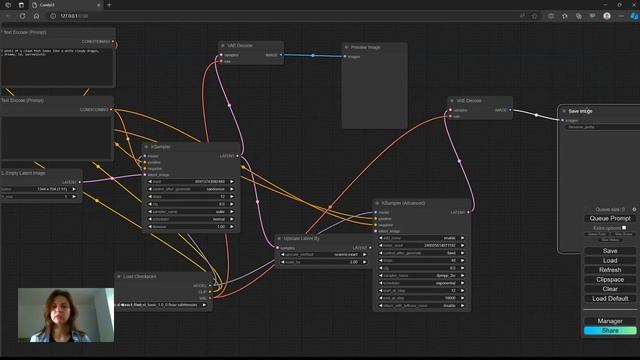Close the ComfyUI browser tab
This screenshot has height=360, width=640.
(98, 5)
